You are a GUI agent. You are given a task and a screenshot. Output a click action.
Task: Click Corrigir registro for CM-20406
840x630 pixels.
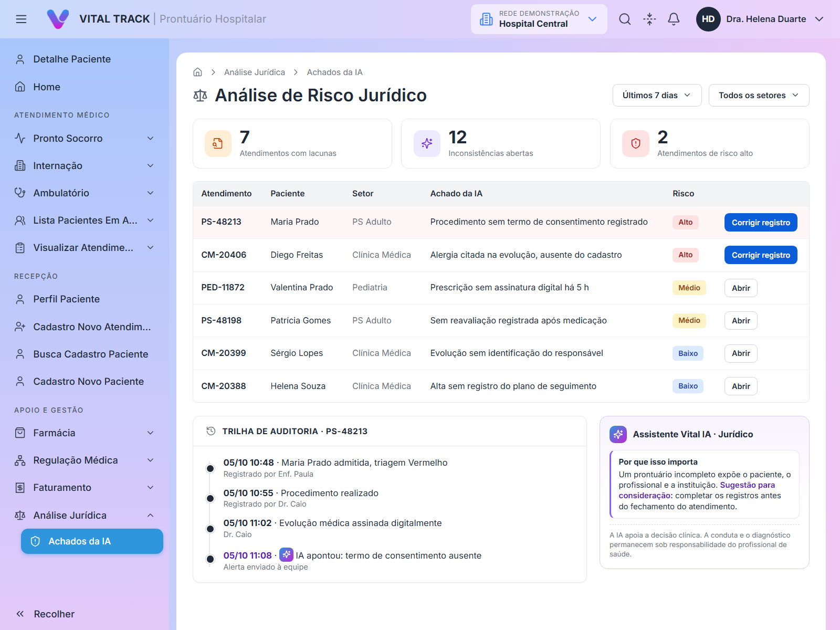coord(761,255)
